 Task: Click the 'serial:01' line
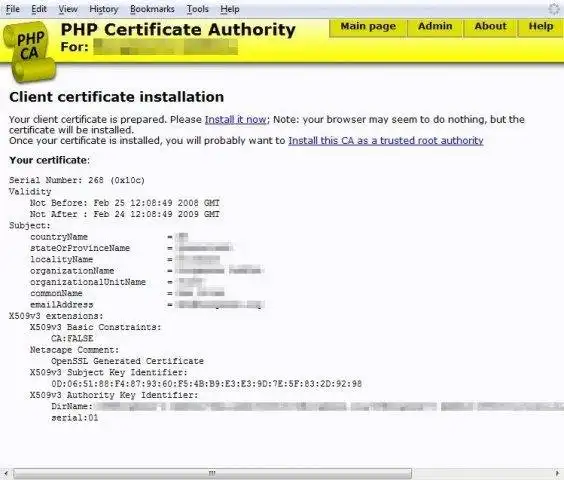coord(74,418)
